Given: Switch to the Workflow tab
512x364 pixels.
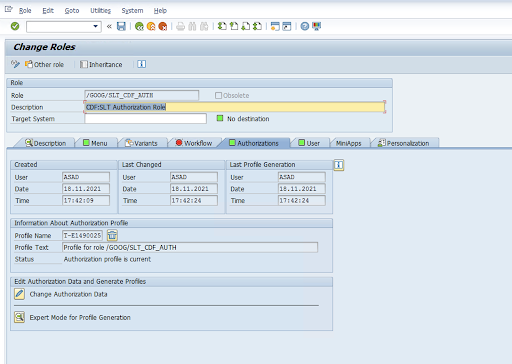Looking at the screenshot, I should [x=194, y=143].
